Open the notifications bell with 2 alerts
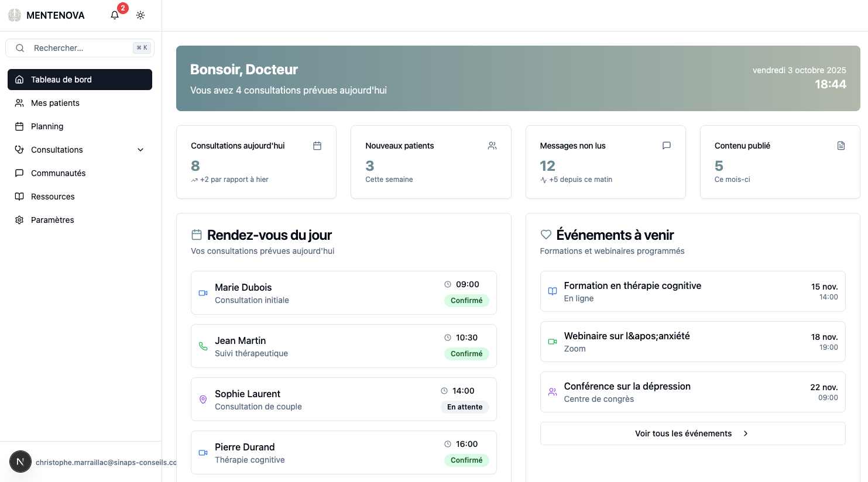 tap(115, 15)
